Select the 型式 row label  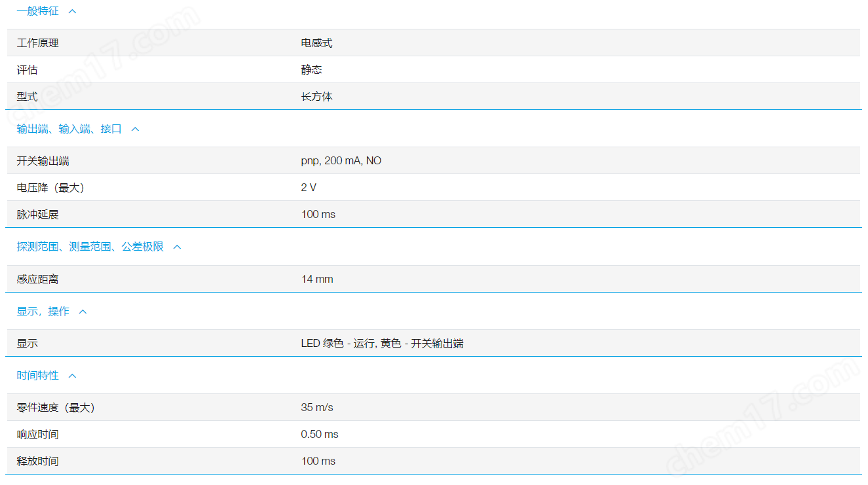(28, 97)
